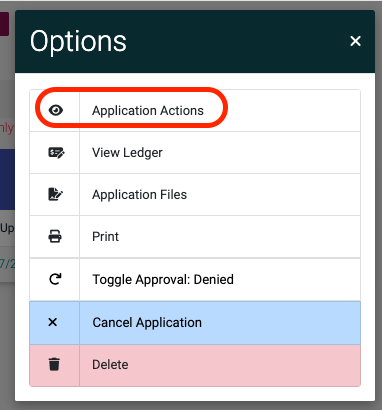The image size is (382, 410).
Task: Close the Options dialog
Action: 355,41
